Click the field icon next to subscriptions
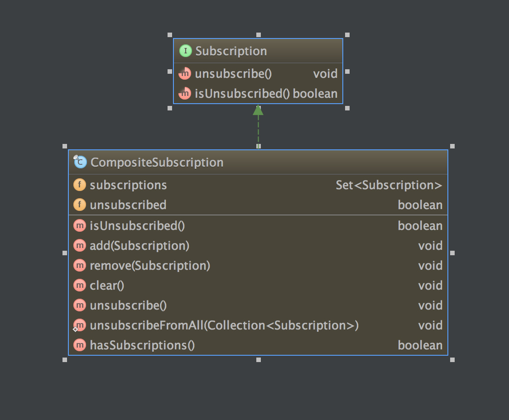 [80, 185]
